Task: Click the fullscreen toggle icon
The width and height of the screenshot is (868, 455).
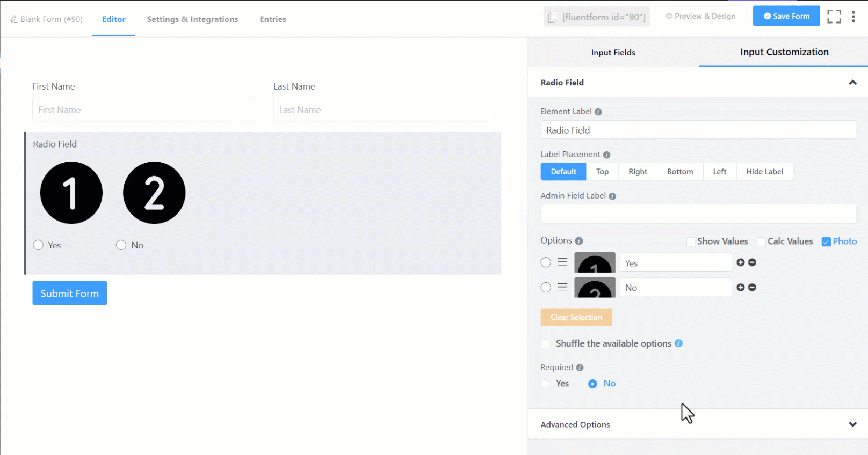Action: click(834, 17)
